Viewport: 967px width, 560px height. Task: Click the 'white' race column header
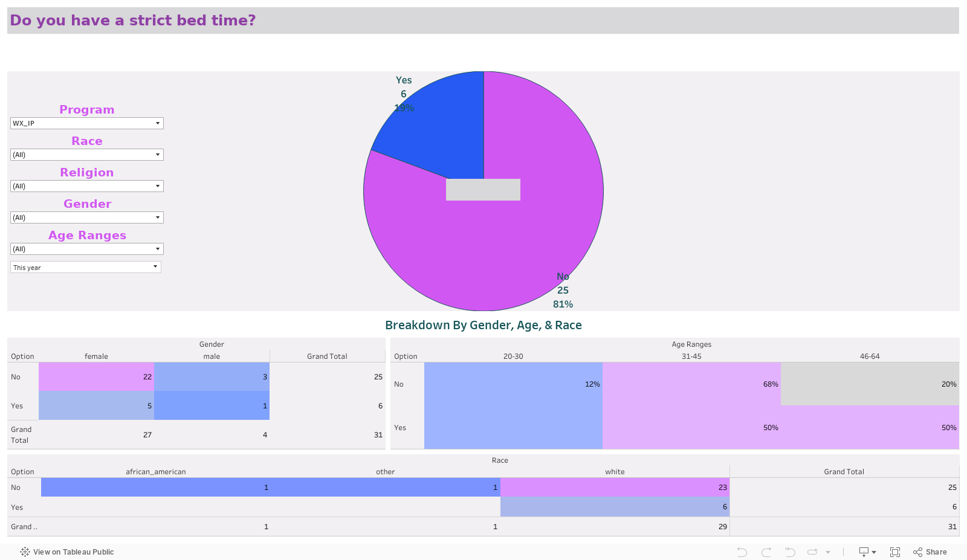(615, 472)
